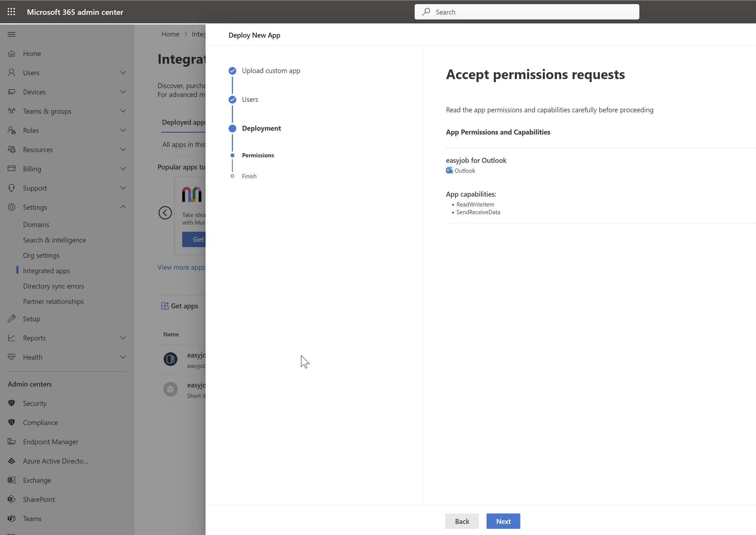Click the Security shield icon
The height and width of the screenshot is (535, 756).
[11, 403]
